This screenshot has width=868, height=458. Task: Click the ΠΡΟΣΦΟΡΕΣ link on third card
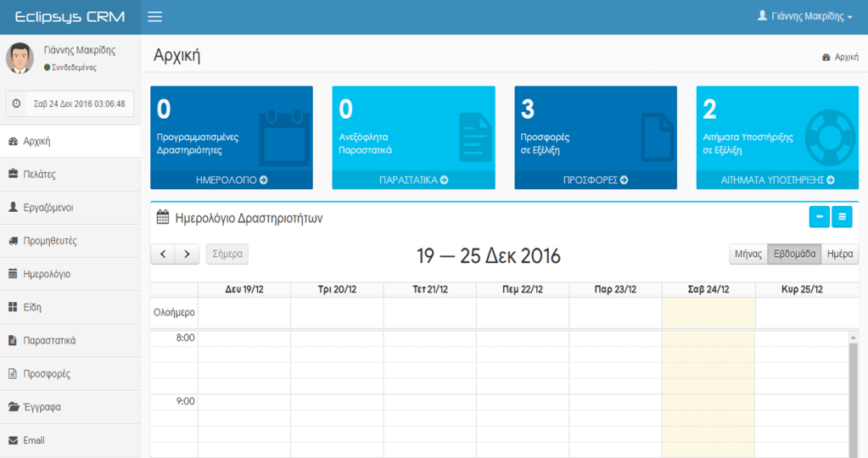596,180
